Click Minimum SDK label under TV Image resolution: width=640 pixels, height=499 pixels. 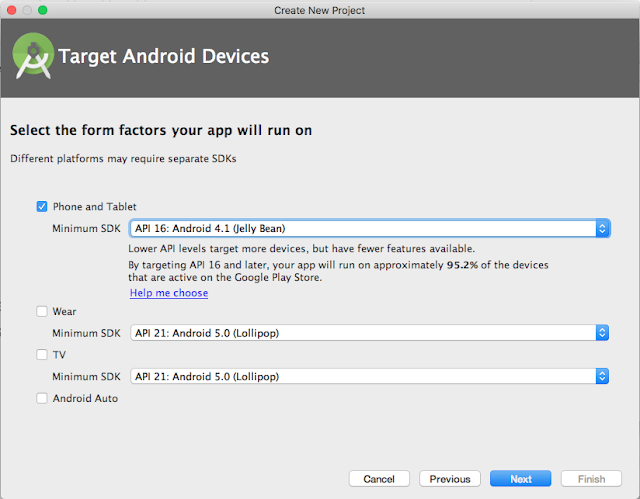(86, 377)
